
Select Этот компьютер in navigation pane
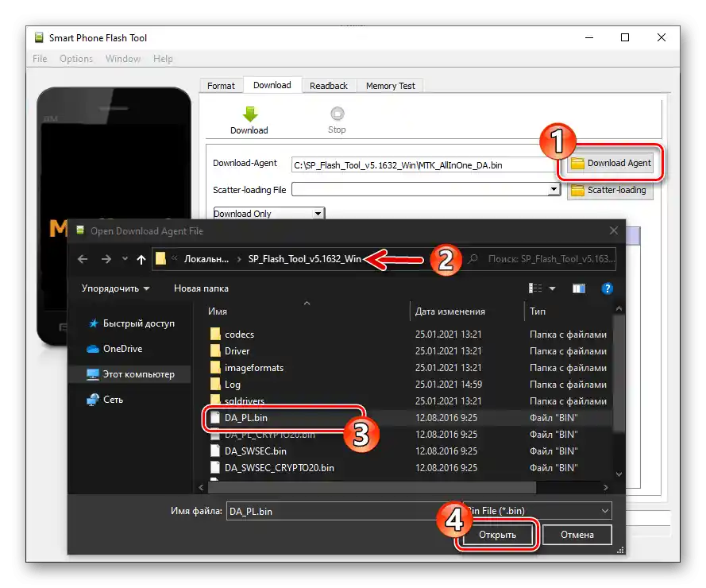(130, 374)
